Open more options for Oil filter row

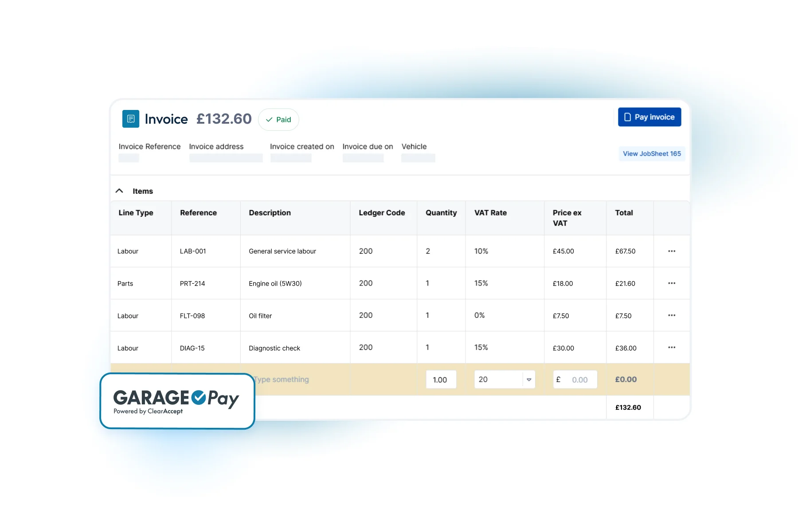672,315
